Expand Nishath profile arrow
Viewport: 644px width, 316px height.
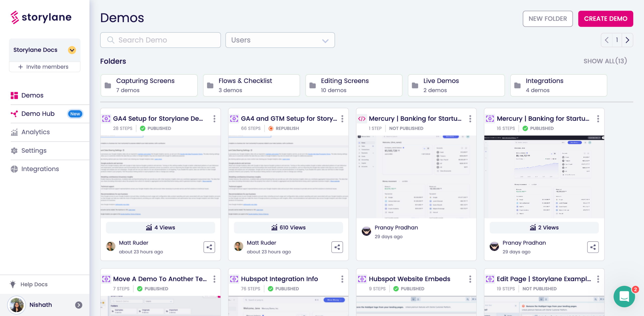[78, 305]
